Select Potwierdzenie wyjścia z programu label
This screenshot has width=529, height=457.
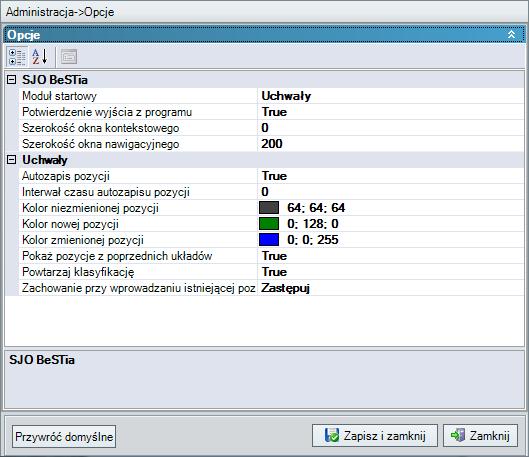[x=107, y=112]
